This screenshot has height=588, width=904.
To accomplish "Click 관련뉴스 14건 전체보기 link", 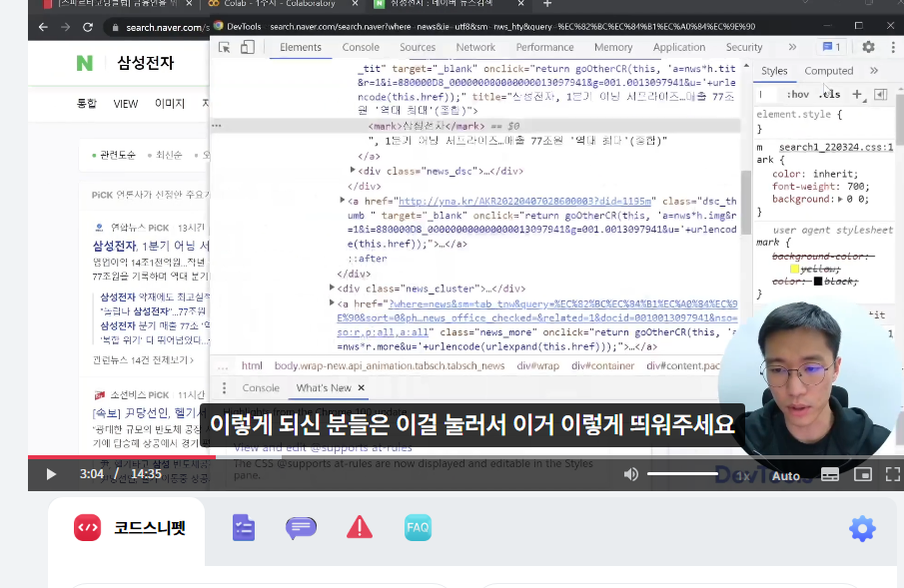I will (x=143, y=360).
